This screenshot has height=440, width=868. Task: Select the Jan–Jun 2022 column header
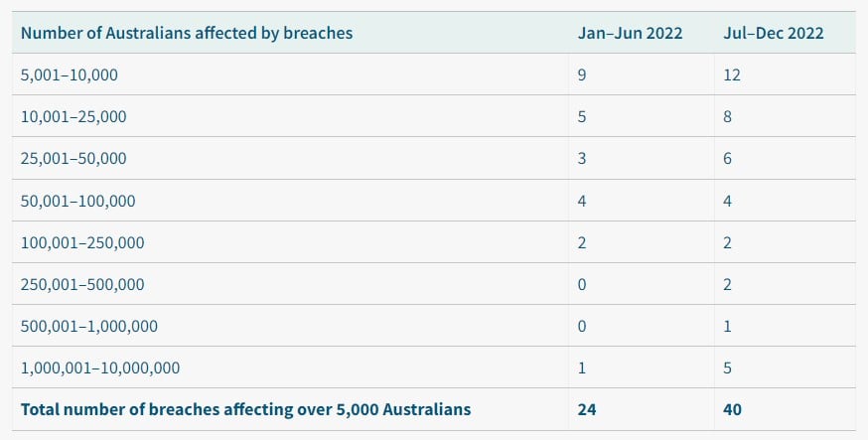630,33
